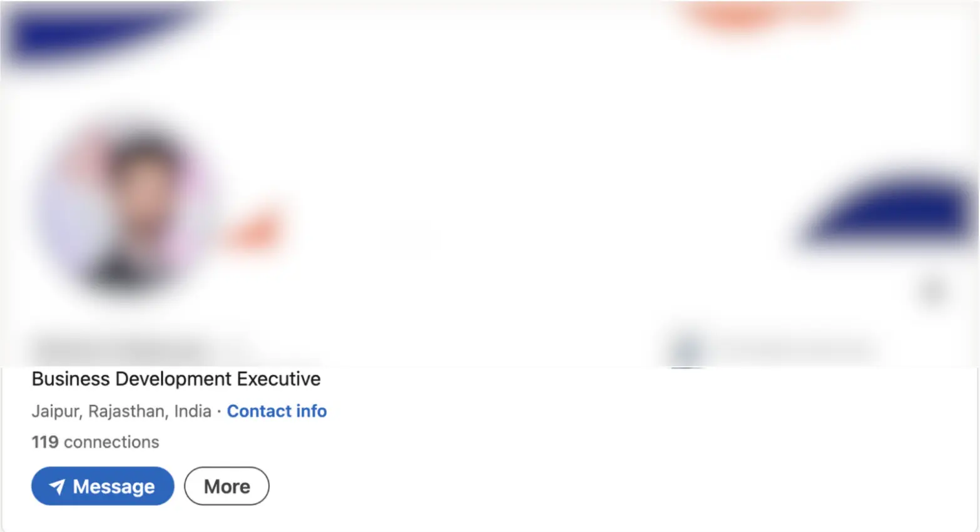
Task: Click the word 'connections' beside 119
Action: [111, 442]
